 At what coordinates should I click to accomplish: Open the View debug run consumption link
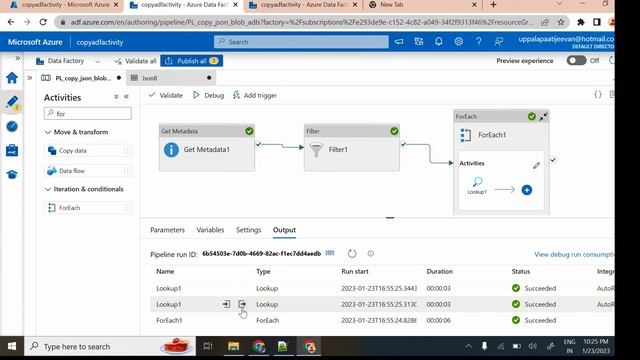(x=574, y=254)
